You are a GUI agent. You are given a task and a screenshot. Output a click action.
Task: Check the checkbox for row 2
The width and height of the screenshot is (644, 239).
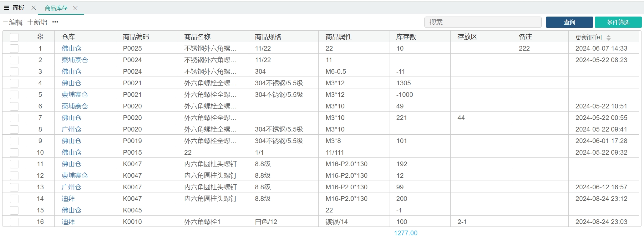(14, 60)
